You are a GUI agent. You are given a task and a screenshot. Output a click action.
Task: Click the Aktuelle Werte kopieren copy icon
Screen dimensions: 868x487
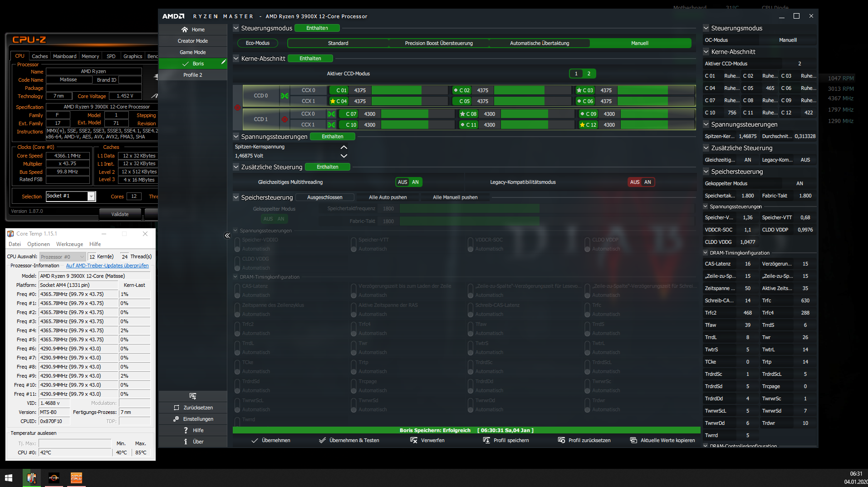pos(633,440)
